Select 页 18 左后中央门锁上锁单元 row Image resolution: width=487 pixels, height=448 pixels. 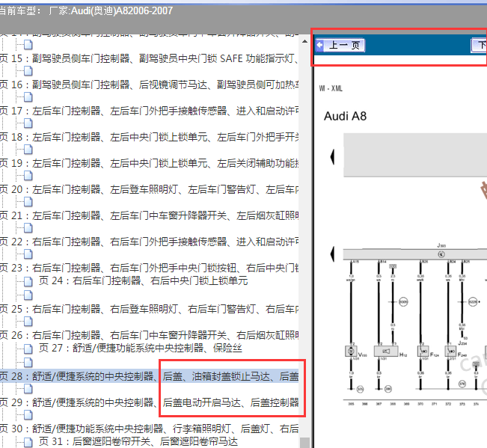click(x=149, y=137)
